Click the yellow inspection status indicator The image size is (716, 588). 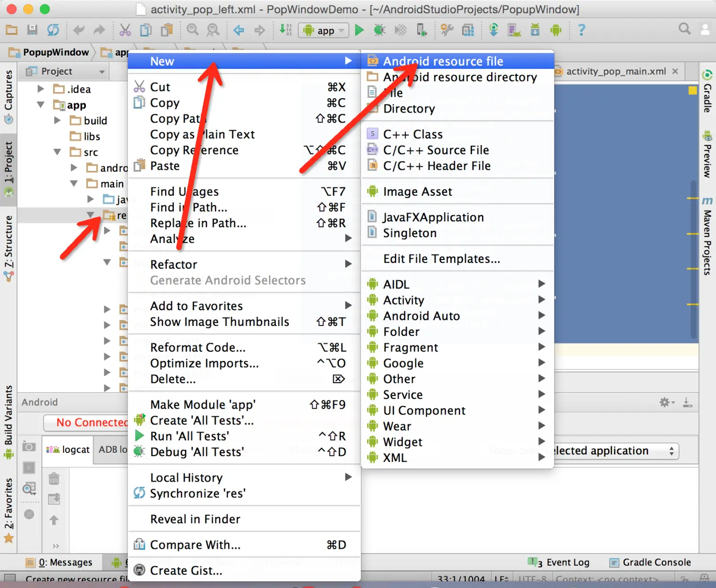[x=693, y=90]
